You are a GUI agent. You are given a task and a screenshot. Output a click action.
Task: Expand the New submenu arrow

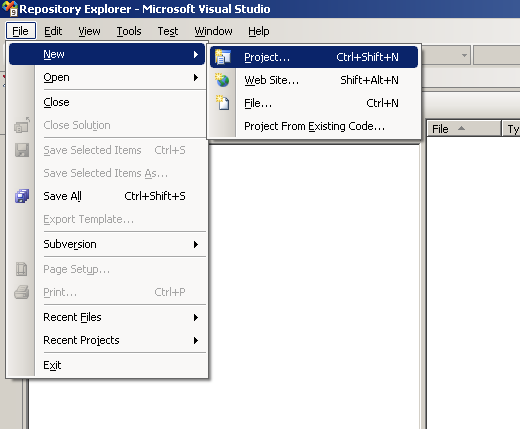pos(196,54)
